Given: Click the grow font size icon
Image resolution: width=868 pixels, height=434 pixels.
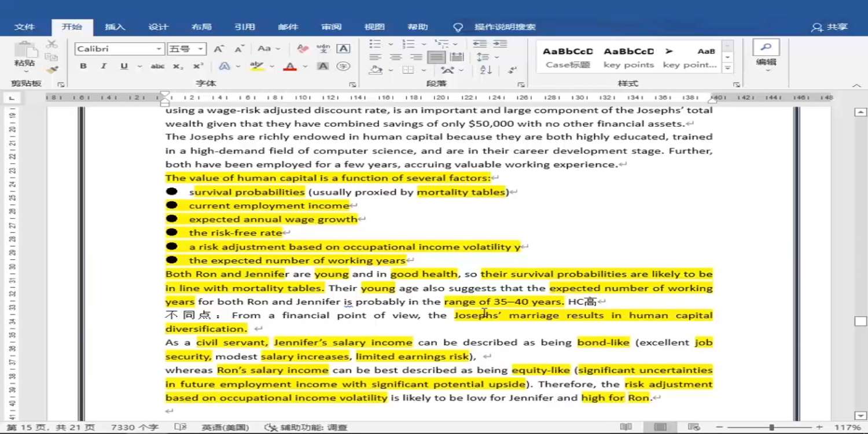Looking at the screenshot, I should click(219, 49).
